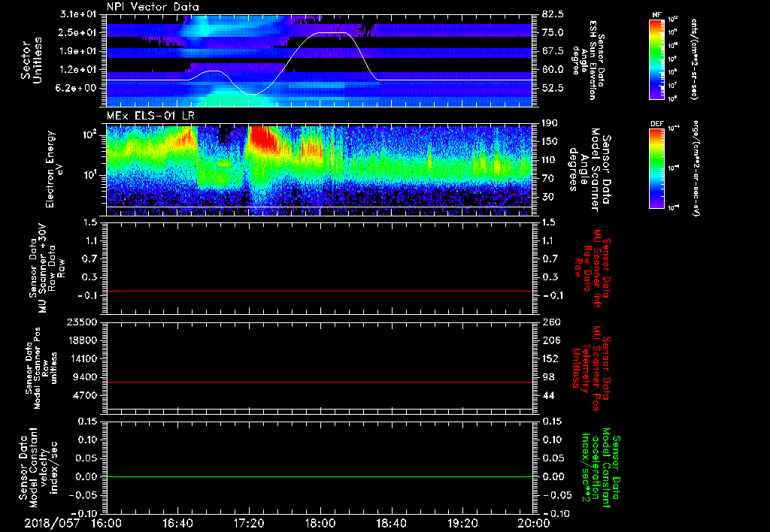This screenshot has width=770, height=532.
Task: Select the NPI Vector Data panel title
Action: click(x=153, y=7)
